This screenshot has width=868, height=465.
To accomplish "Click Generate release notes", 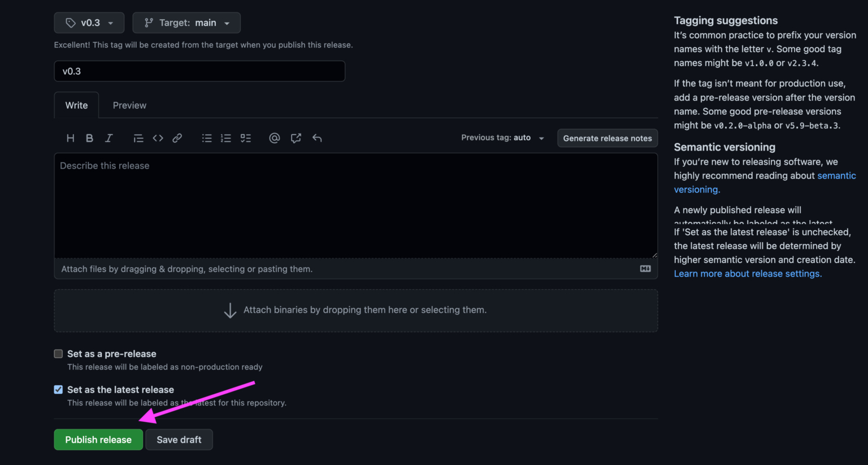I will [x=607, y=138].
